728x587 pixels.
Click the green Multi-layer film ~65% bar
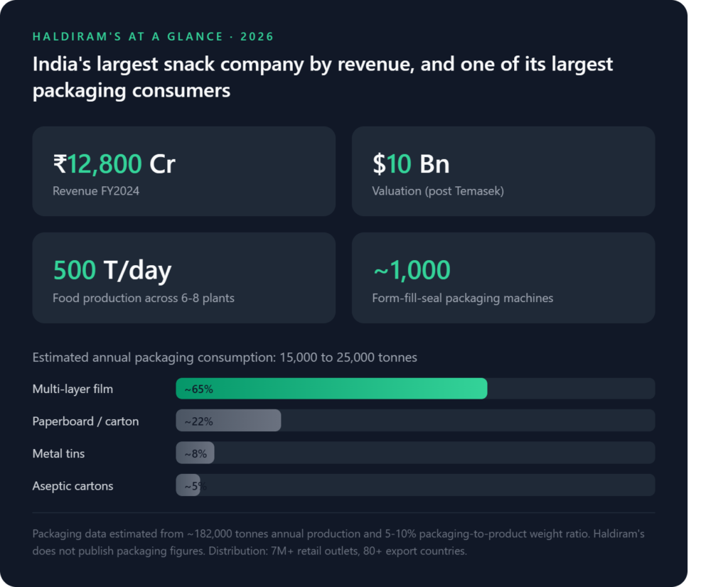click(331, 389)
